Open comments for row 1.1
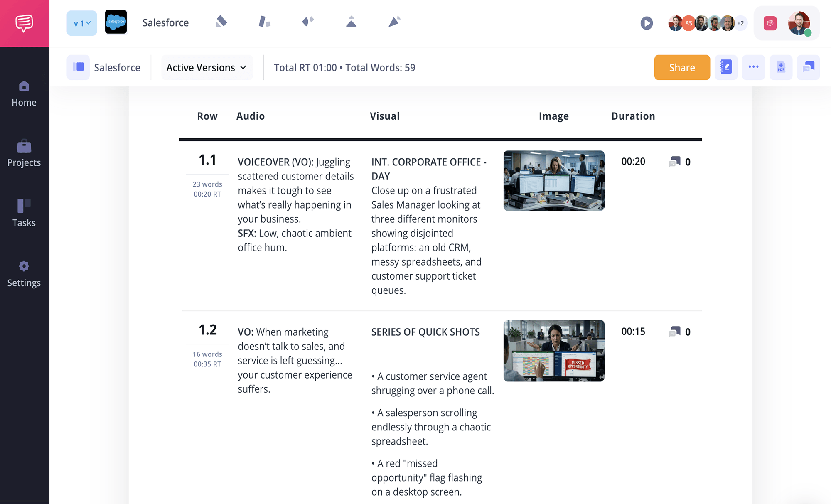Viewport: 831px width, 504px height. click(x=680, y=162)
